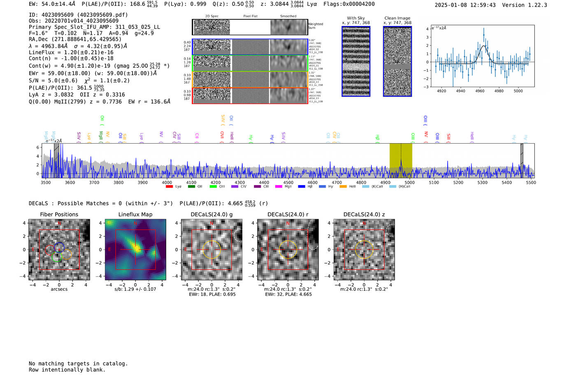This screenshot has width=576, height=392.
Task: Click the Primary Spec_Slot_IFU_AMP line
Action: 95,27
